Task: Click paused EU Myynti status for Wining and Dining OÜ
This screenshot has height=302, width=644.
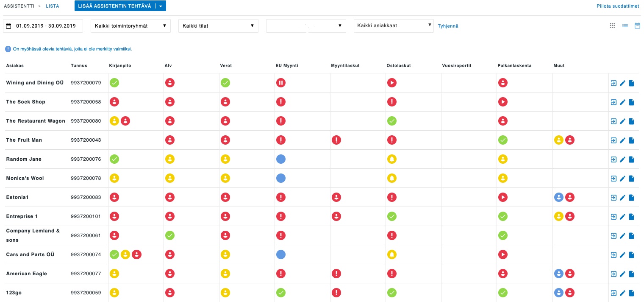Action: coord(280,83)
